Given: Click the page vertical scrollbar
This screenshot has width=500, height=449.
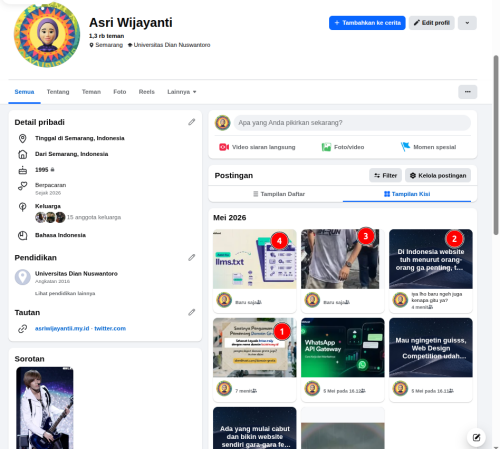Looking at the screenshot, I should coord(496,145).
